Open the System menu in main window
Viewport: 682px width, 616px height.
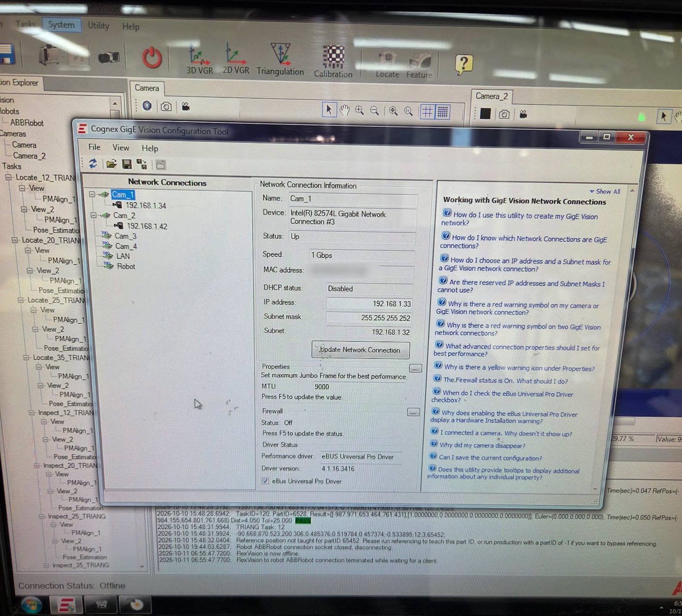pyautogui.click(x=61, y=25)
